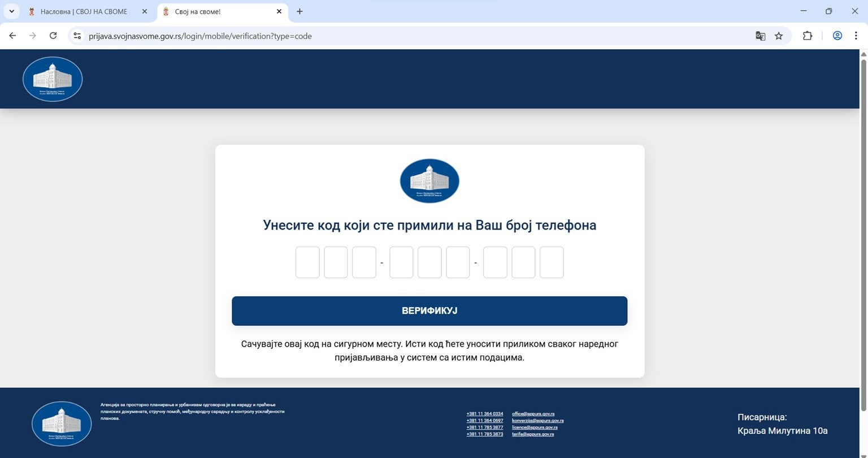Close the 'Насловна | СВОЈ НА СВОМЕ' tab
This screenshot has height=458, width=868.
click(145, 11)
